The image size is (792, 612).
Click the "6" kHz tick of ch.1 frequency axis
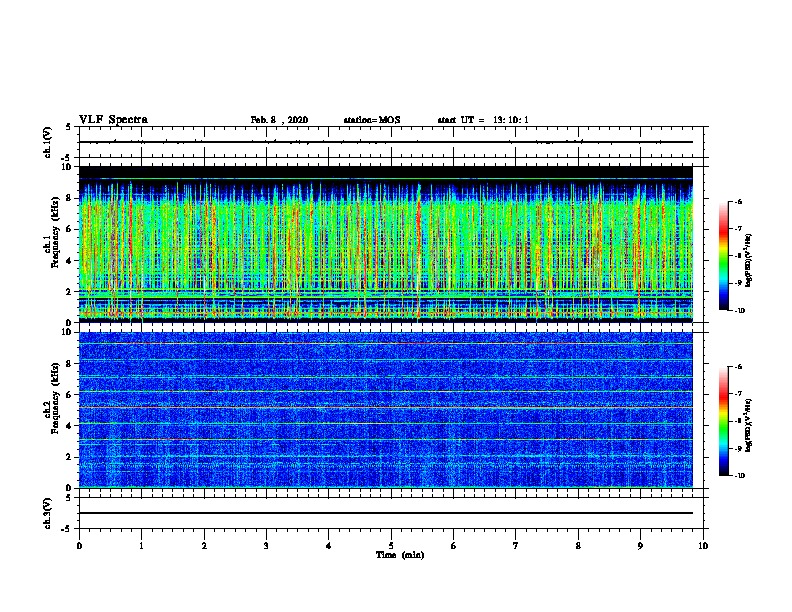point(71,230)
